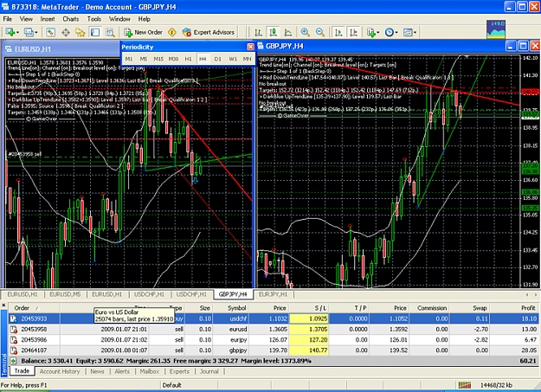Zoom out on the chart
Image resolution: width=541 pixels, height=392 pixels.
[x=320, y=32]
